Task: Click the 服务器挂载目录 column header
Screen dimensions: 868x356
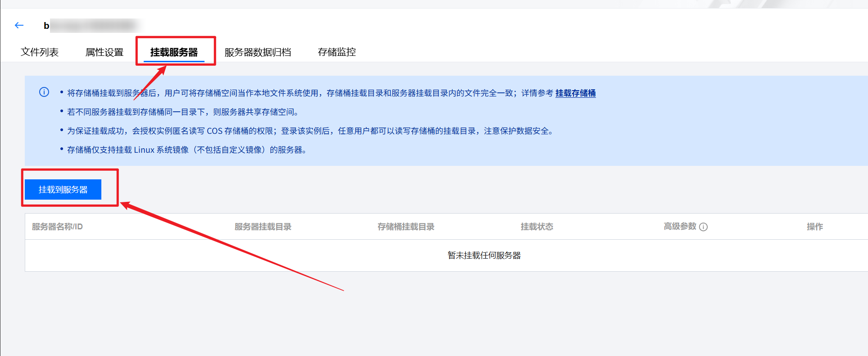Action: point(263,227)
